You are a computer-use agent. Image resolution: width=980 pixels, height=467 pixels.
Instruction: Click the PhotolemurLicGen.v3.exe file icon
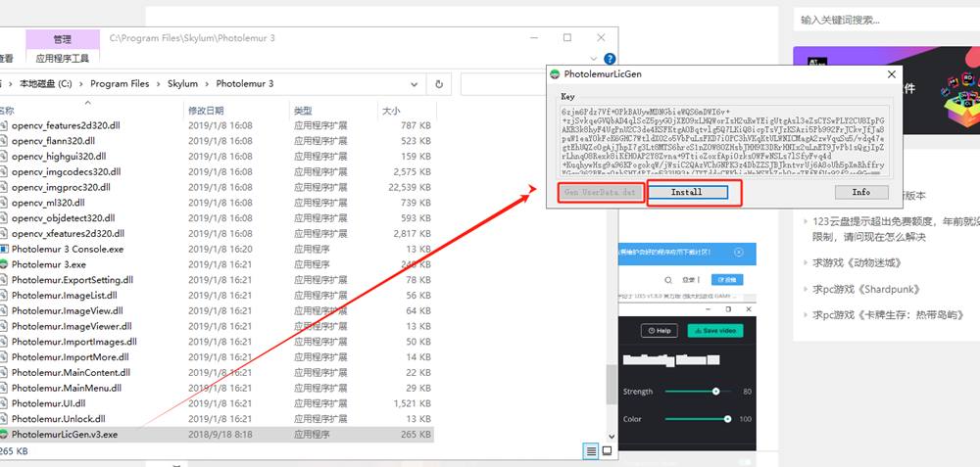pyautogui.click(x=4, y=435)
